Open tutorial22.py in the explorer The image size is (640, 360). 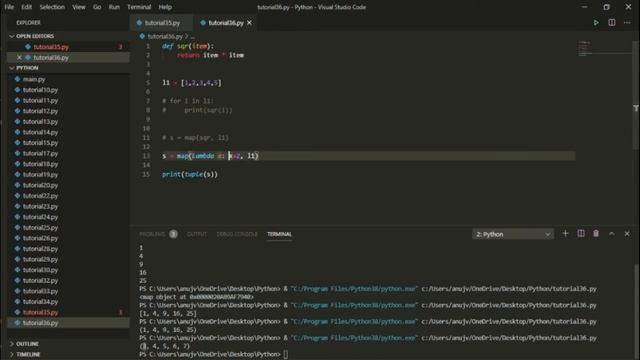tap(69, 196)
